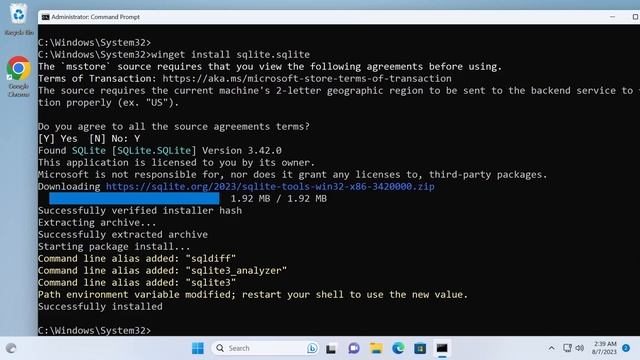This screenshot has height=360, width=640.
Task: Open the notification count badge
Action: point(626,348)
